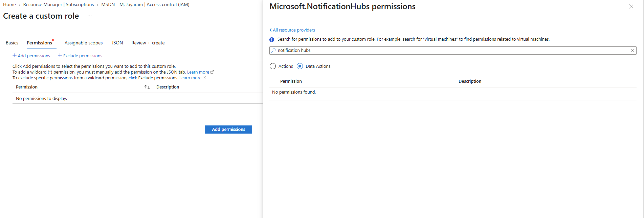Click the Description column header in main table
This screenshot has height=218, width=644.
(x=168, y=87)
